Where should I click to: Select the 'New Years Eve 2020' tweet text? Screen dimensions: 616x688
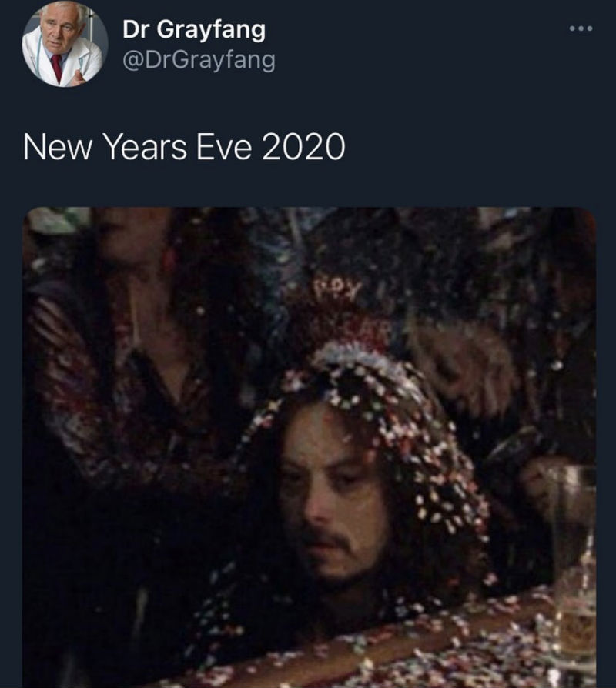point(184,147)
